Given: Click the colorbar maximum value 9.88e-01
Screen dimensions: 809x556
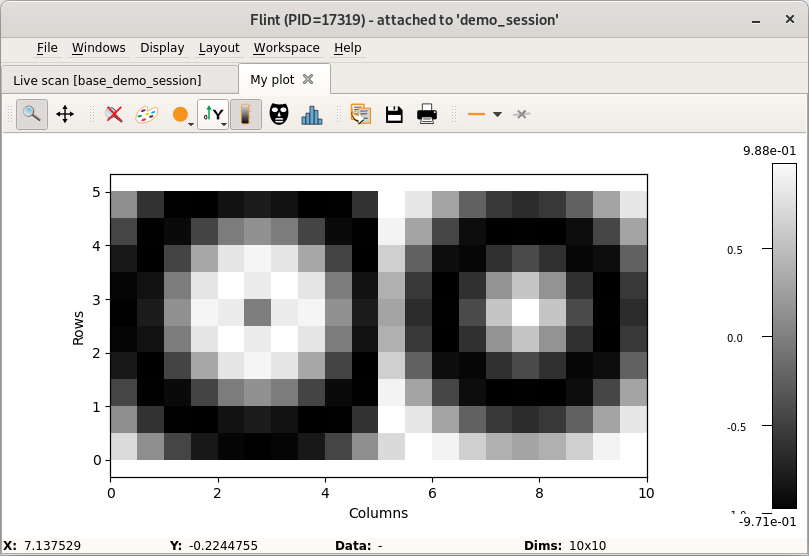Looking at the screenshot, I should pyautogui.click(x=769, y=151).
